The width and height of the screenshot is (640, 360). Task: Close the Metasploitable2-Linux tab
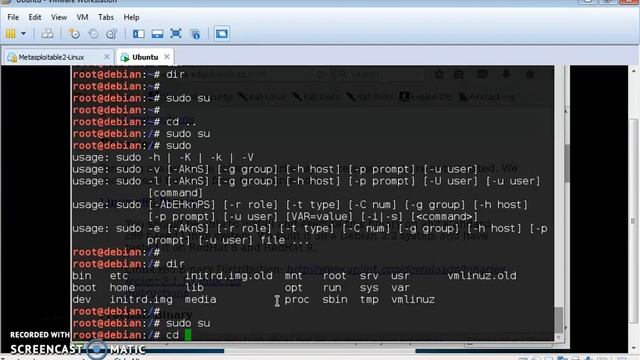(107, 57)
